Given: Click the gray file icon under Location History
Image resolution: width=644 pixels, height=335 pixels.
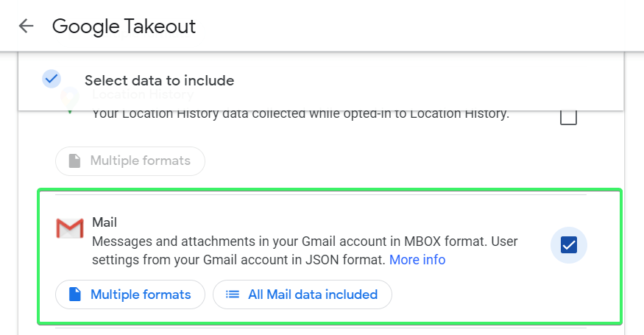Looking at the screenshot, I should 74,161.
